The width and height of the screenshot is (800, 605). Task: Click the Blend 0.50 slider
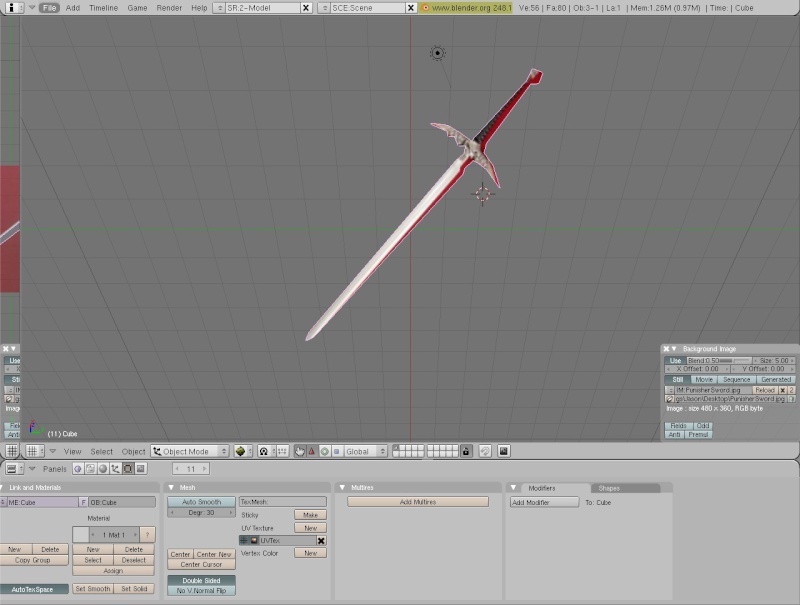[x=719, y=361]
